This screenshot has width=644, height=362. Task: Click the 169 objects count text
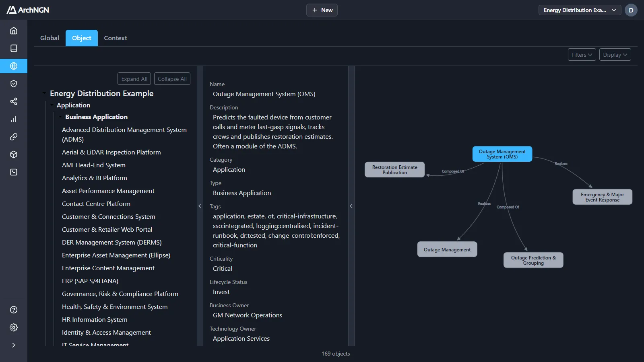click(336, 354)
